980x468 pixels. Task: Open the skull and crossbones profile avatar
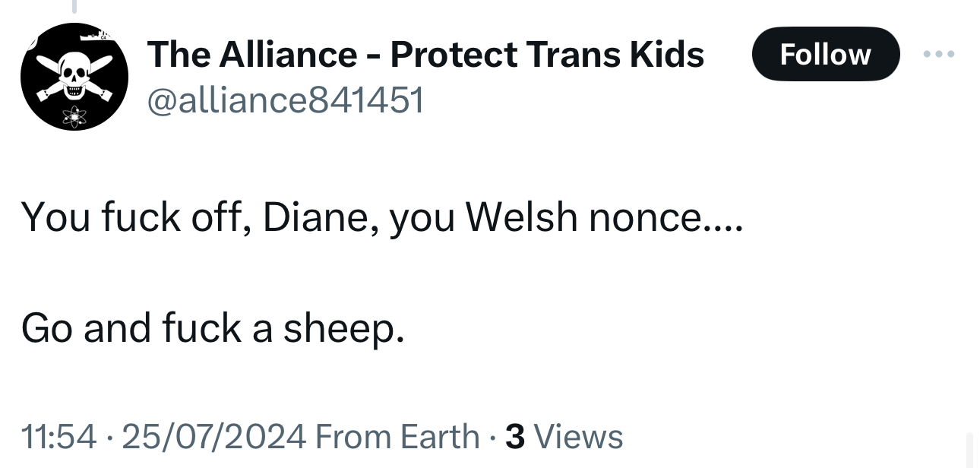(x=74, y=77)
